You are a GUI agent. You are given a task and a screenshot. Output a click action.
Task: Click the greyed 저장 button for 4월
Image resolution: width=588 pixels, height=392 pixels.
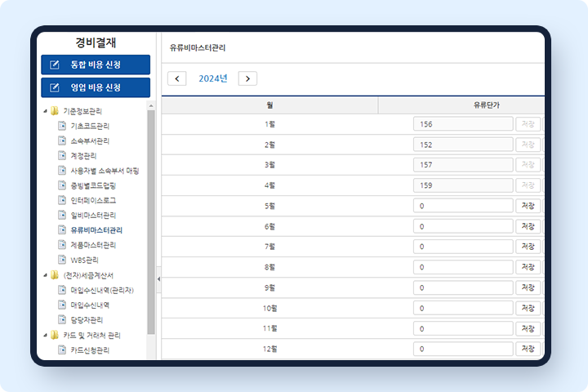click(528, 185)
